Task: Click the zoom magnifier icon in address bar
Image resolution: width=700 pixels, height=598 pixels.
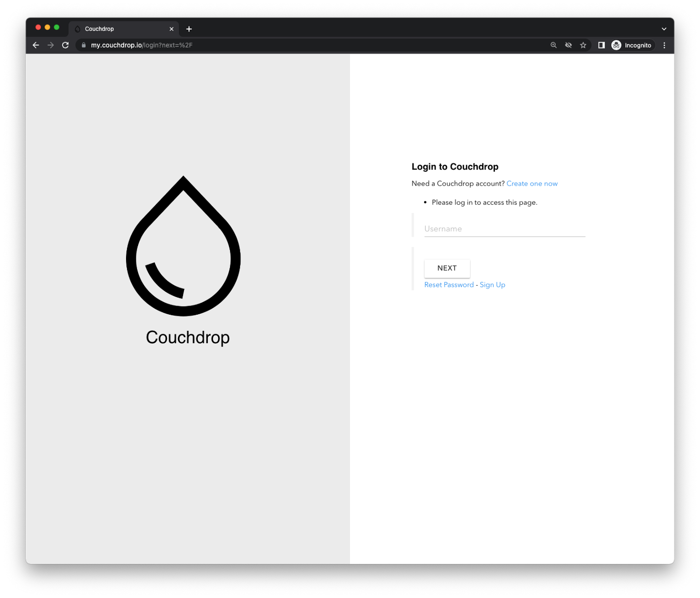Action: click(x=553, y=45)
